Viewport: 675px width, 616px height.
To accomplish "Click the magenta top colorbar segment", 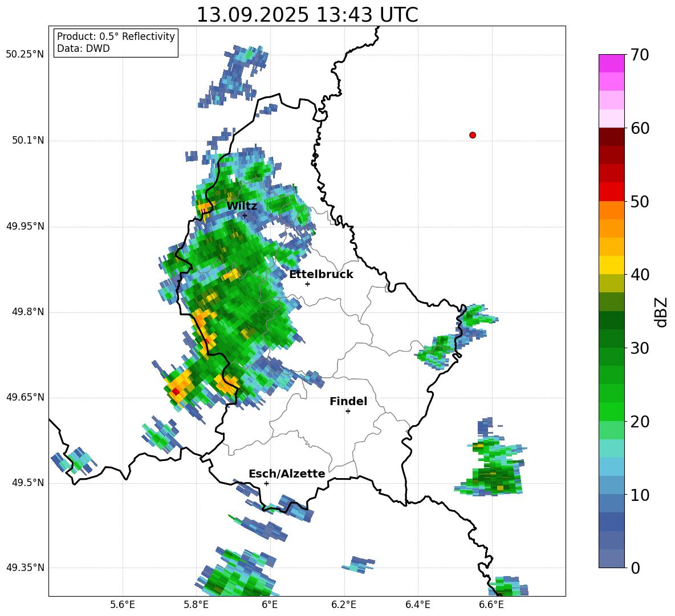I will [611, 64].
